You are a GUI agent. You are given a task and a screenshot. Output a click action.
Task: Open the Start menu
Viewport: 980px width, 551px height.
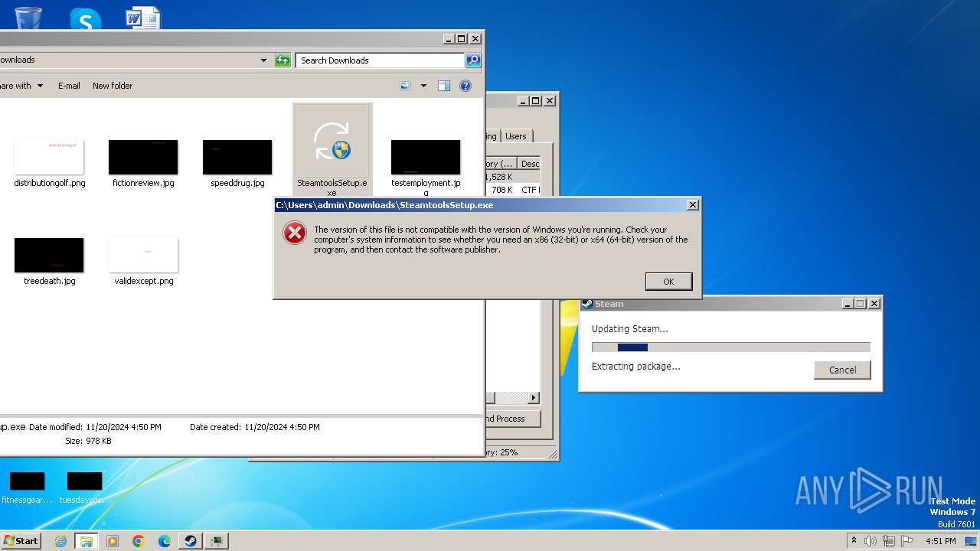[x=21, y=540]
